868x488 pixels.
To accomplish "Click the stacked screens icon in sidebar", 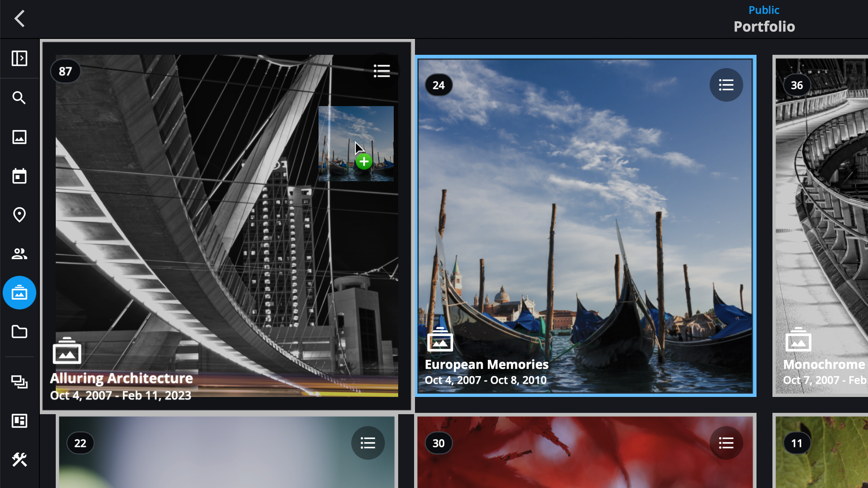I will click(x=19, y=381).
